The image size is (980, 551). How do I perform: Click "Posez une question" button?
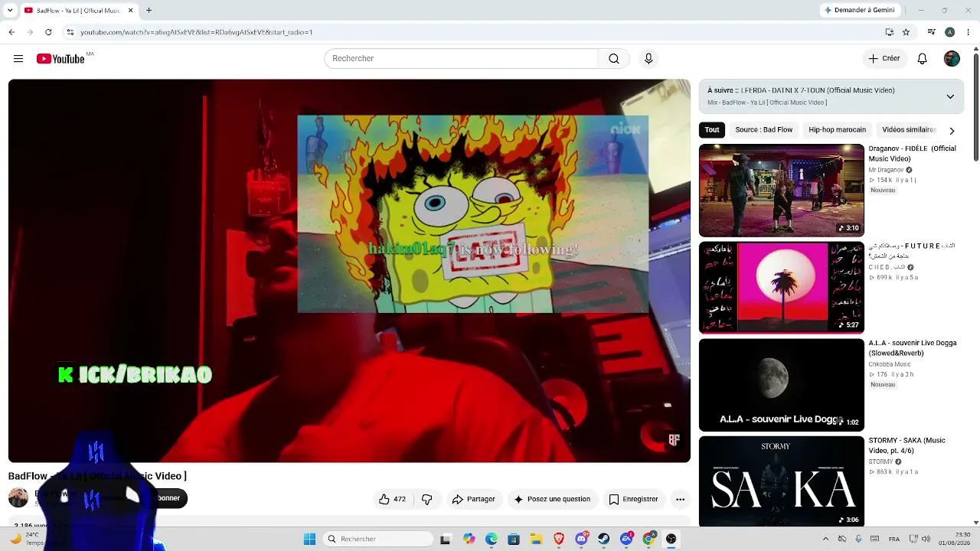click(x=552, y=499)
